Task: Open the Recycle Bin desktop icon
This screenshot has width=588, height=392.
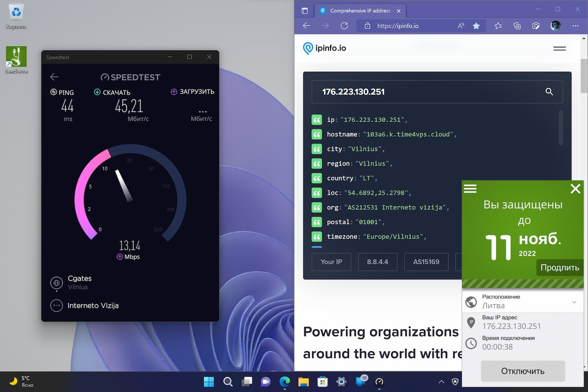Action: click(16, 16)
